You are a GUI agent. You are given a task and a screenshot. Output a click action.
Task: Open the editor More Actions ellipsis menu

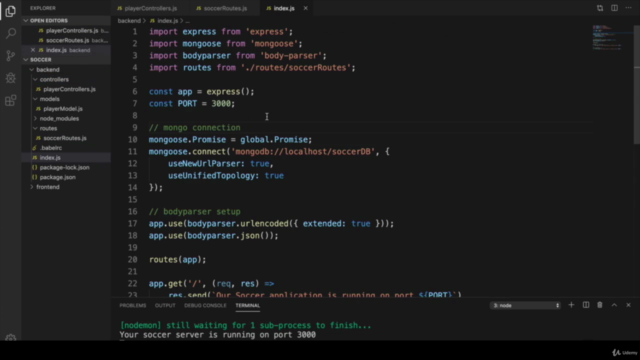[628, 8]
